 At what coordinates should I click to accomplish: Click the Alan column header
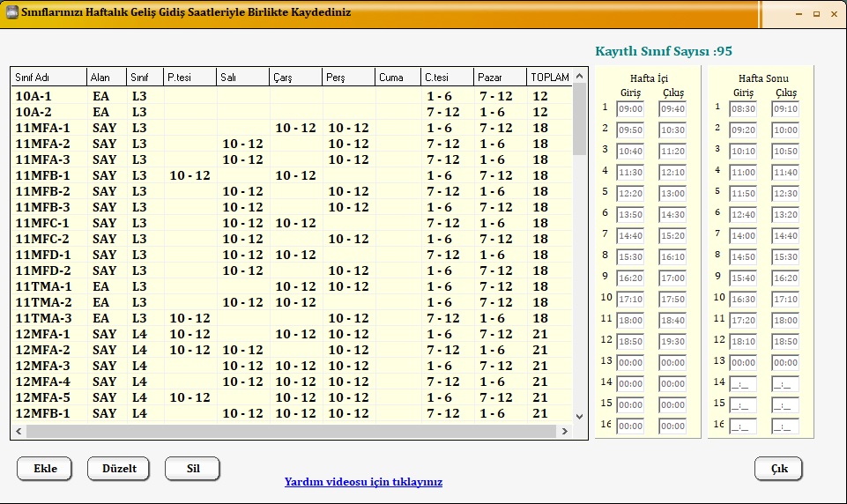coord(106,78)
